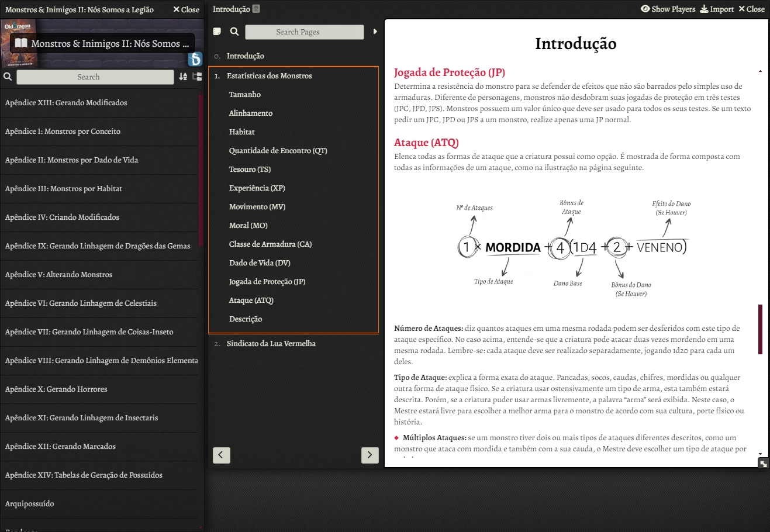Screen dimensions: 770x532
Task: Open Apêndice I: Monstros por Conceito
Action: [99, 132]
